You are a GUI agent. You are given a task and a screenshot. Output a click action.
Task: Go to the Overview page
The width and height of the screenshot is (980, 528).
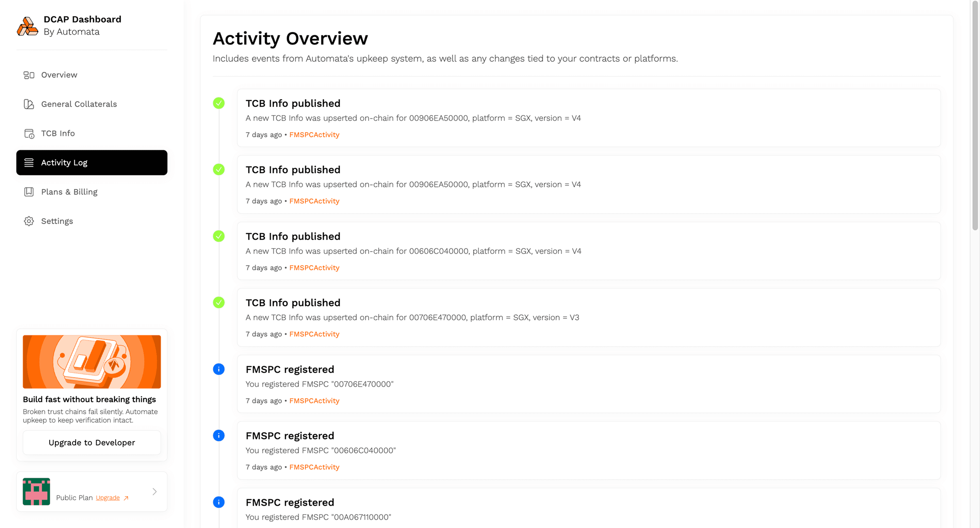coord(59,75)
